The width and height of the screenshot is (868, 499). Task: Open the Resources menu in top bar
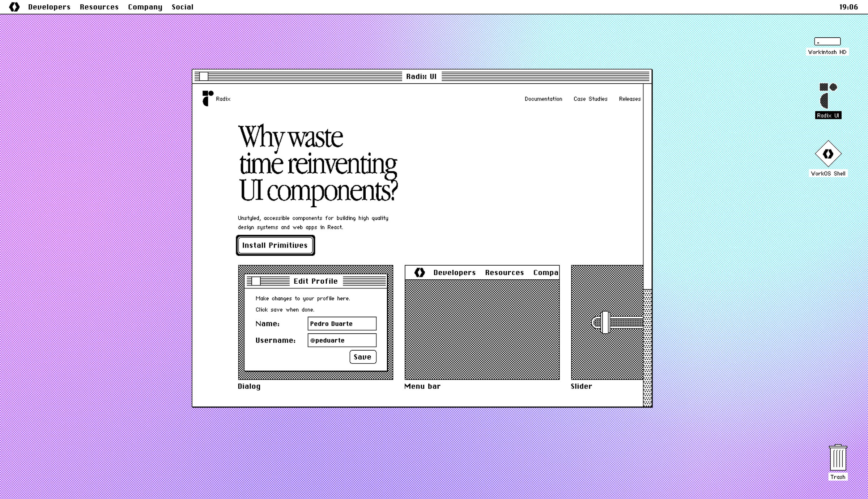click(x=99, y=7)
